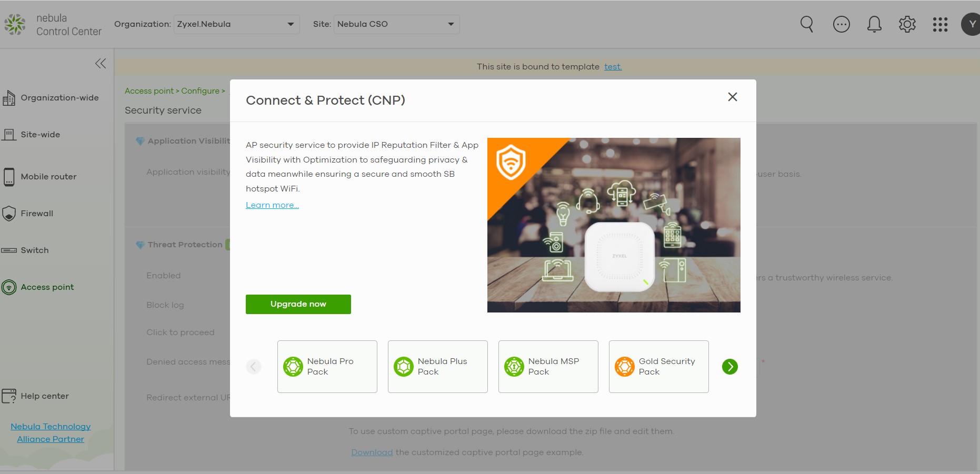Open the search magnifier icon
The image size is (980, 474).
(806, 24)
